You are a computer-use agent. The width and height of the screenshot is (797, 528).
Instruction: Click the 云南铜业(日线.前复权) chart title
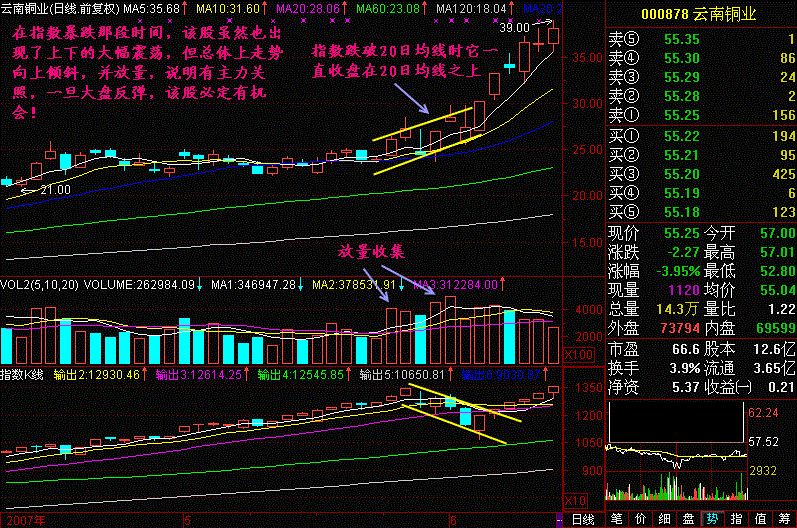(x=60, y=8)
